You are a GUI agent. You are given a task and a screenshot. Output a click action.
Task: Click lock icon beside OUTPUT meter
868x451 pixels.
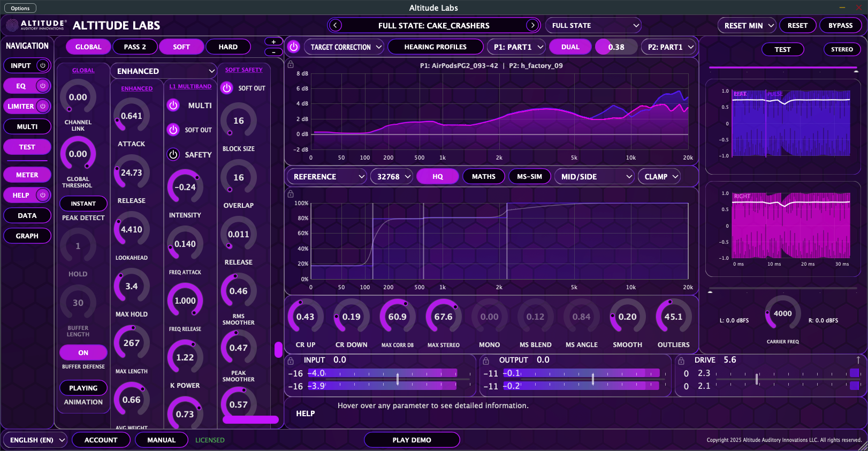pyautogui.click(x=486, y=360)
